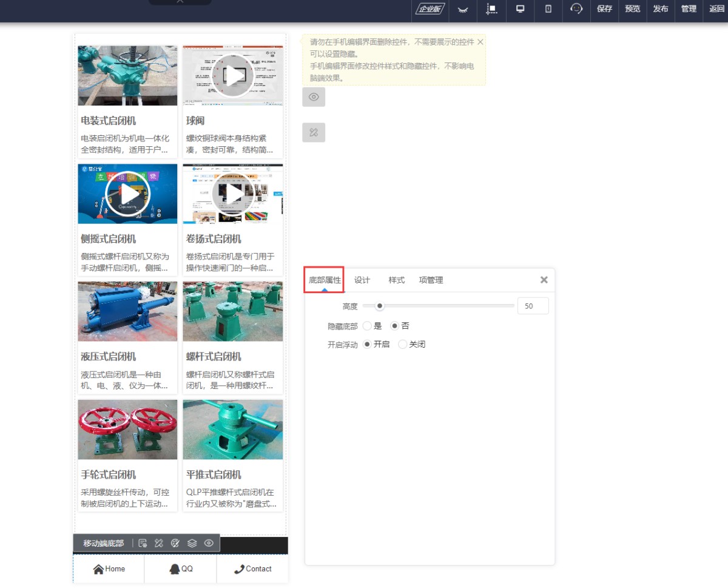Click 发布 to publish
728x588 pixels.
(x=661, y=9)
